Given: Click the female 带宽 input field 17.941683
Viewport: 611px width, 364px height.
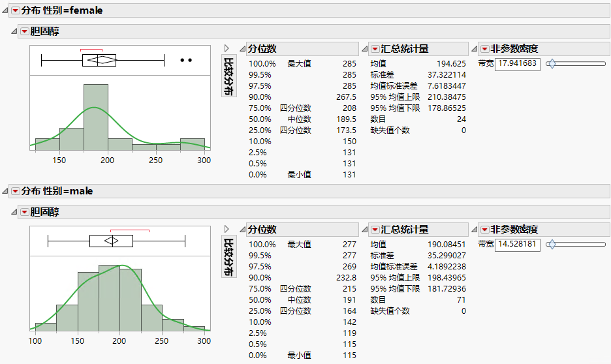Looking at the screenshot, I should point(518,64).
